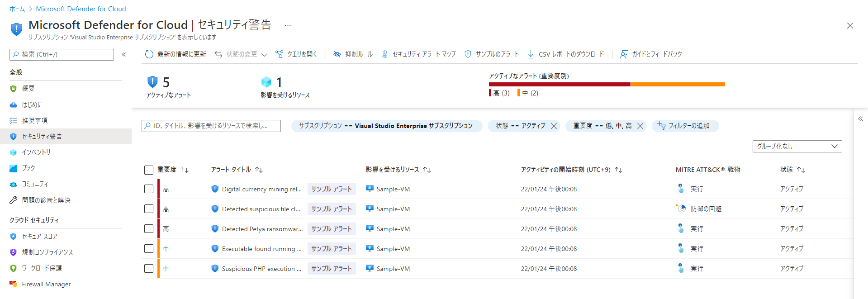Click the Microsoft Defender for Cloud breadcrumb
868x299 pixels.
click(x=81, y=9)
